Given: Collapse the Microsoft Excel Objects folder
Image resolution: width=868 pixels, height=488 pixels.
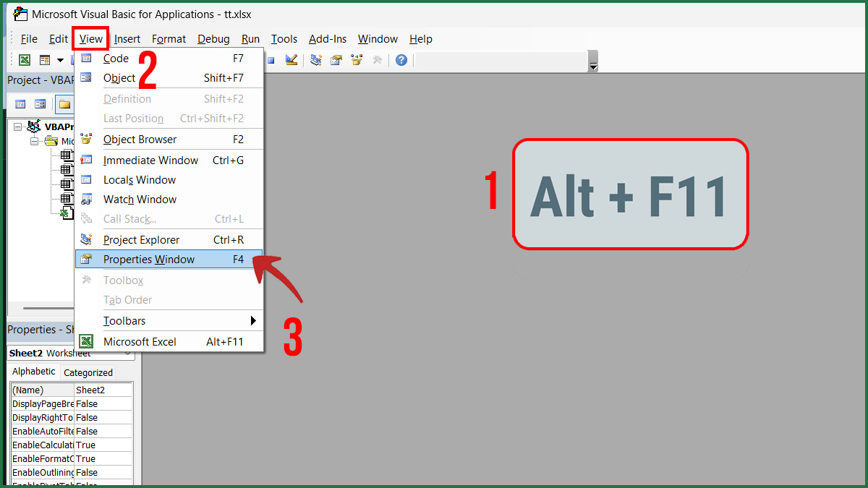Looking at the screenshot, I should (33, 141).
